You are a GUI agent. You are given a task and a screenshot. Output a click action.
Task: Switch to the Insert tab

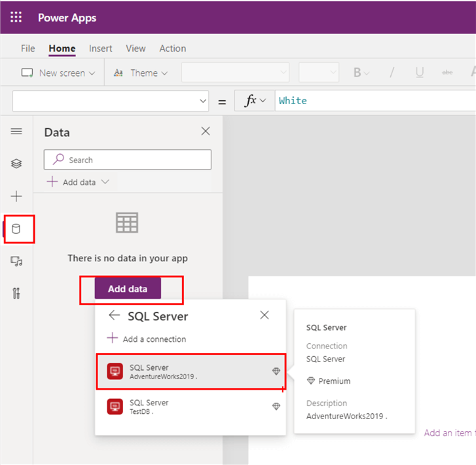pyautogui.click(x=100, y=48)
